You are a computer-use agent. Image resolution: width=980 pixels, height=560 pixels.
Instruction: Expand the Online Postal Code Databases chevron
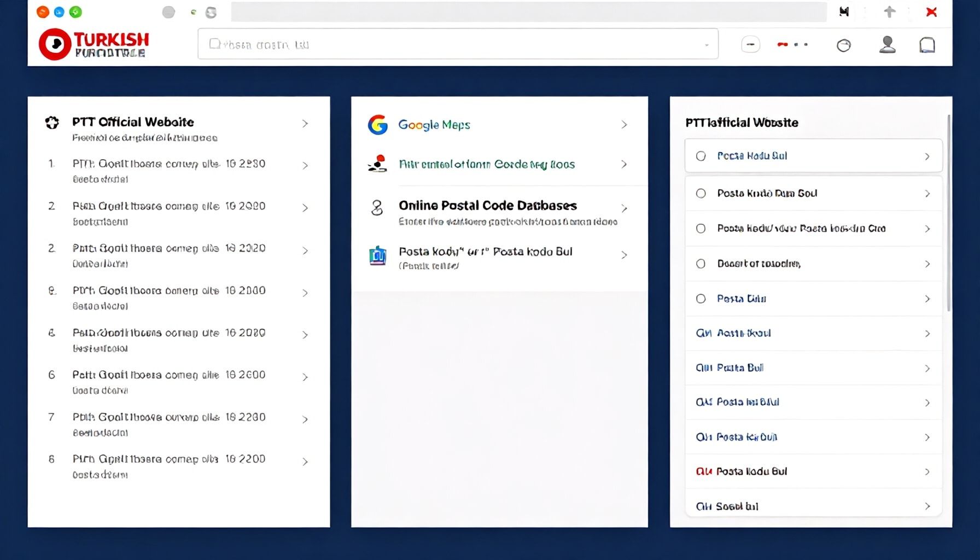[624, 208]
